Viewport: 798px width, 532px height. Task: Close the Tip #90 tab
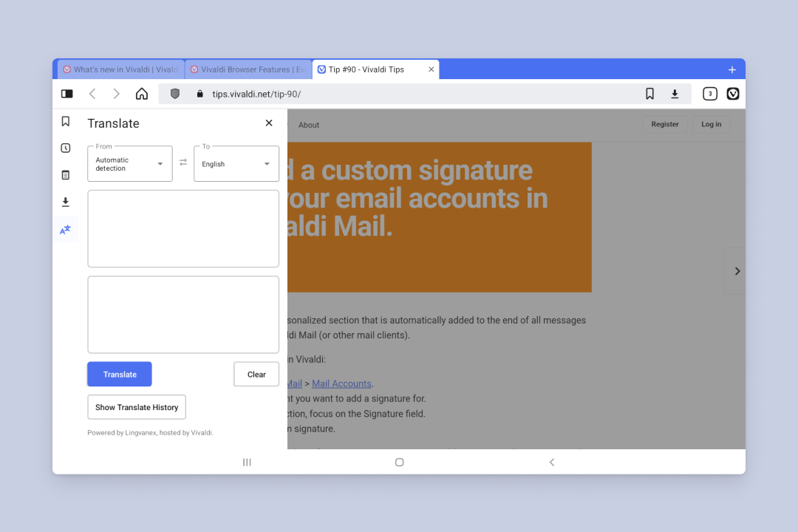(x=431, y=69)
